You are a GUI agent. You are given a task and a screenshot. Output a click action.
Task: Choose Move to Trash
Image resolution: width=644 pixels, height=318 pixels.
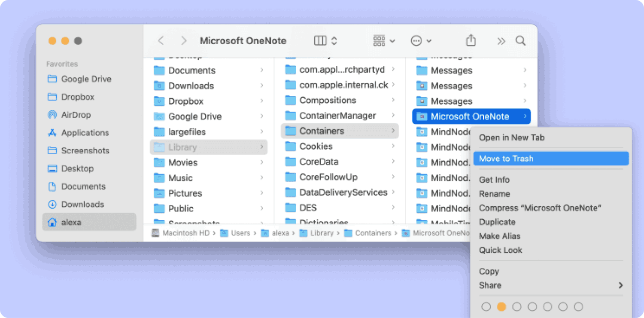click(551, 159)
